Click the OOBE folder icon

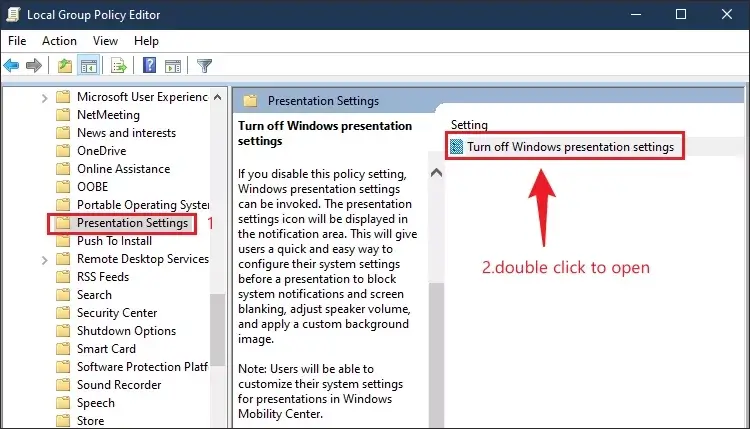[x=63, y=187]
